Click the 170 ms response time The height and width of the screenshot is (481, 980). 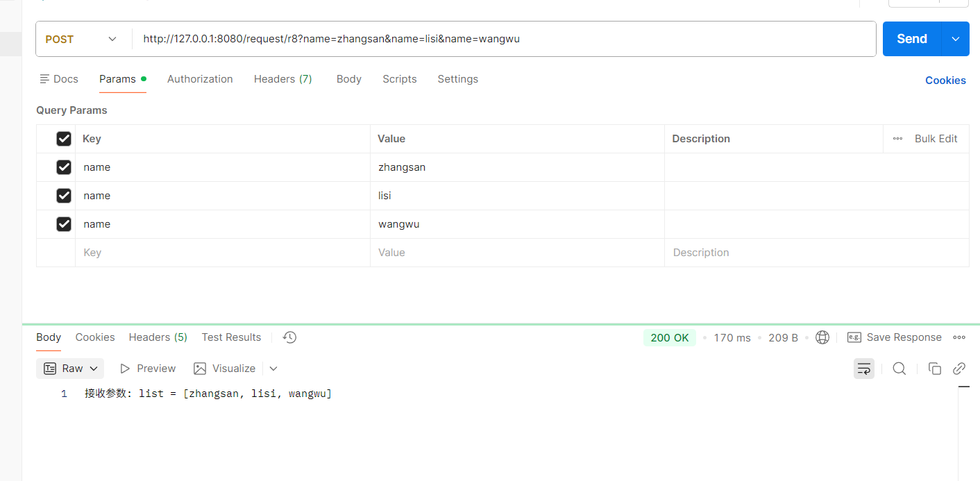click(x=732, y=338)
